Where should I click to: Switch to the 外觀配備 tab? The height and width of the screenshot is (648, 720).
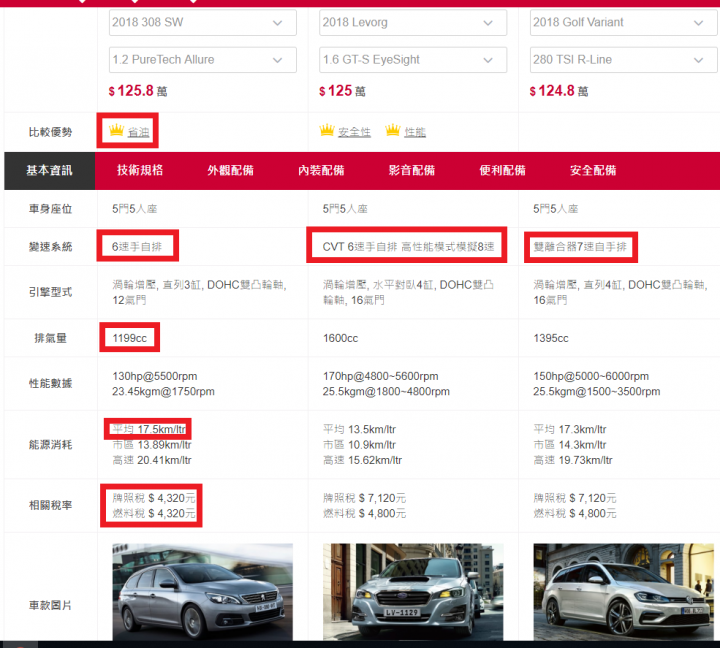click(x=231, y=170)
